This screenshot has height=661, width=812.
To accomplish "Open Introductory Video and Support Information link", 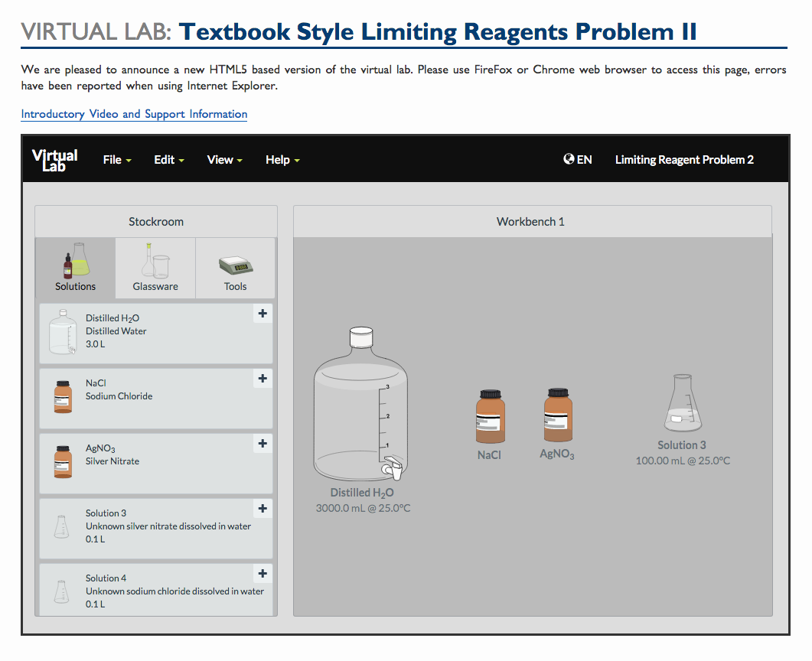I will pyautogui.click(x=133, y=114).
